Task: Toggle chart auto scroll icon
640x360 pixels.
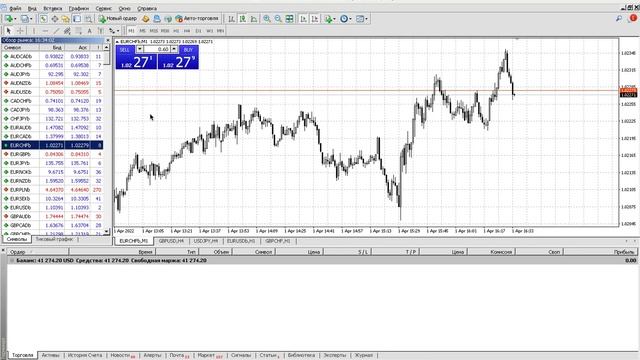Action: pos(303,19)
